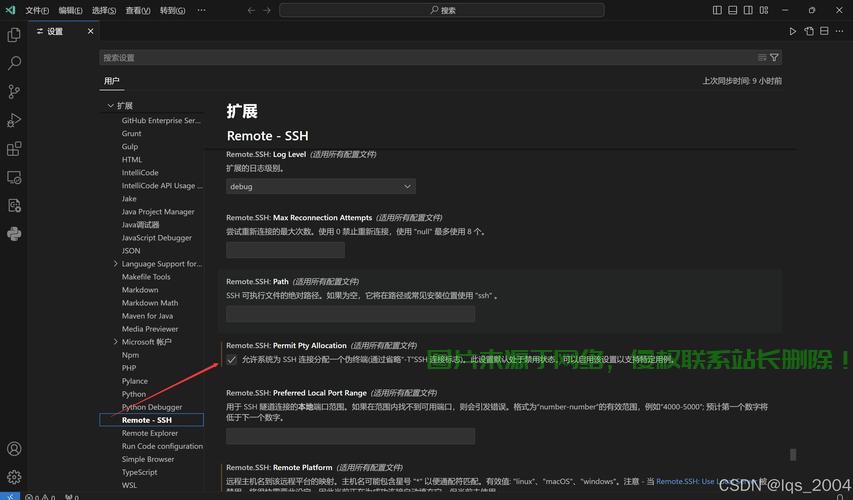This screenshot has width=853, height=500.
Task: Click the settings filter funnel icon
Action: (775, 58)
